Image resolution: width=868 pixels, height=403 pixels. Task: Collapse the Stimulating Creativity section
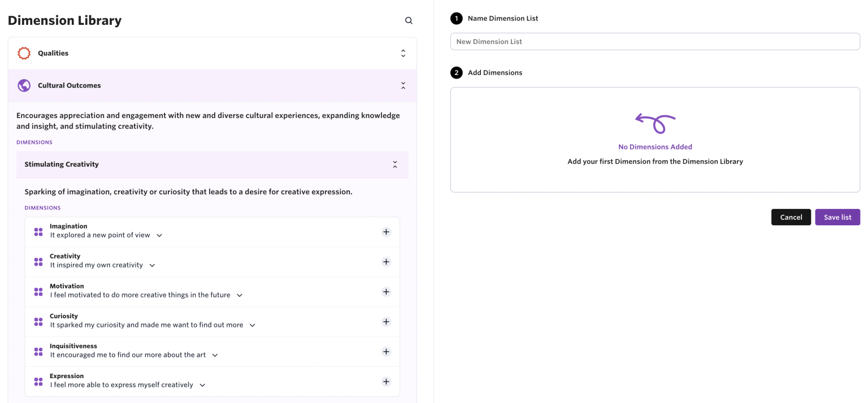tap(395, 164)
